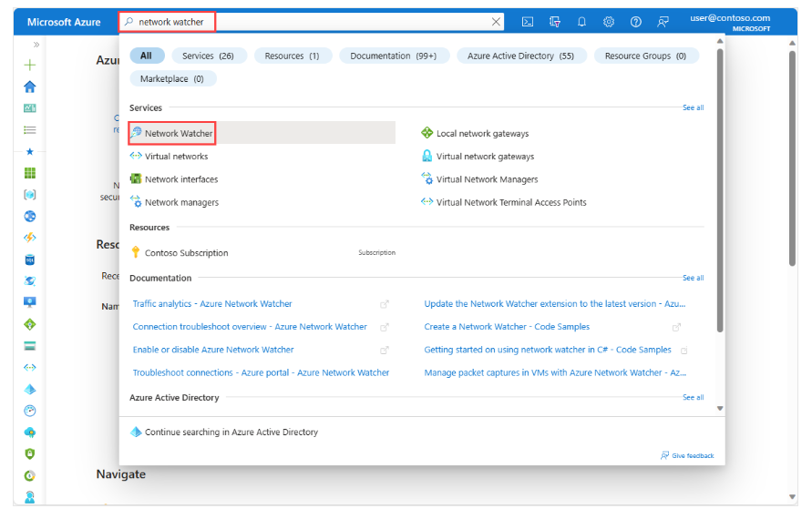
Task: Open Function App lightning icon in sidebar
Action: (30, 238)
